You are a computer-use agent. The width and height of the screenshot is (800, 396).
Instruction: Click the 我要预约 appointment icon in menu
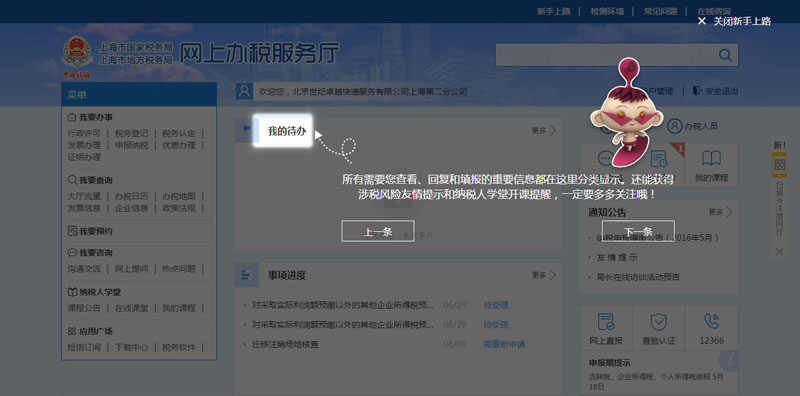point(72,231)
